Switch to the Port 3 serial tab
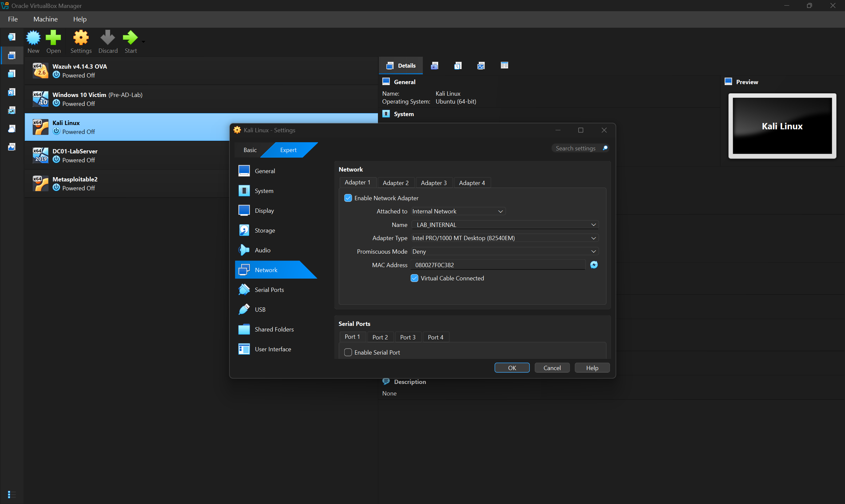The width and height of the screenshot is (845, 504). 408,337
